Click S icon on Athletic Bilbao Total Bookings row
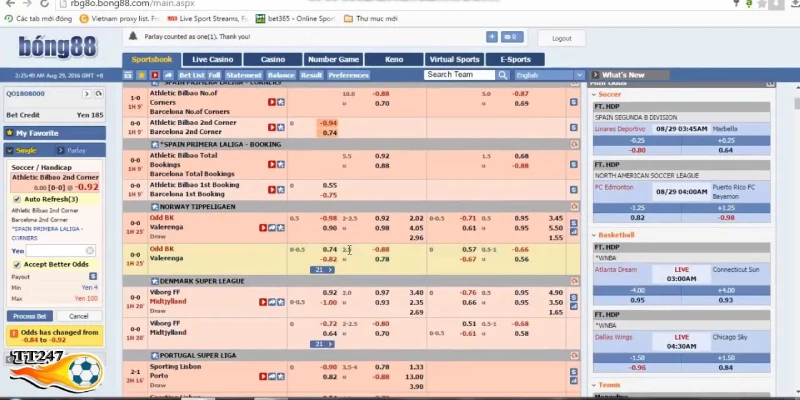This screenshot has width=800, height=400. tap(573, 164)
